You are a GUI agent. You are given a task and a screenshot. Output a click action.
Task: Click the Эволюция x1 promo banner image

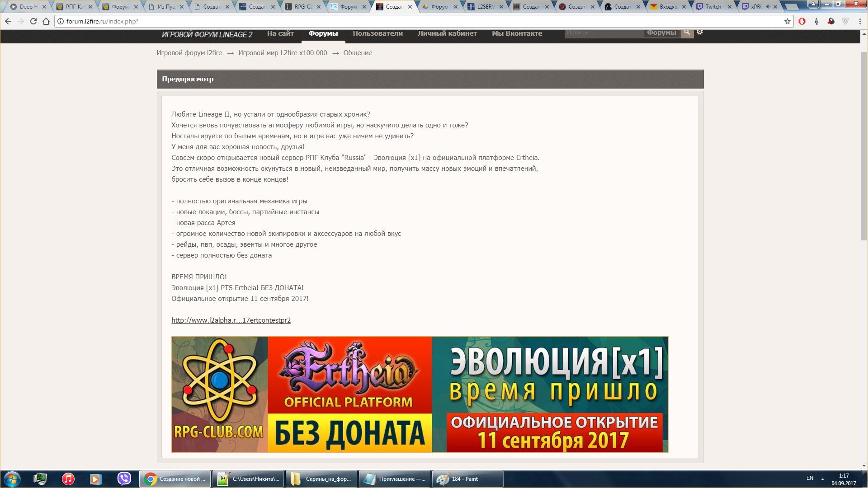pyautogui.click(x=420, y=394)
